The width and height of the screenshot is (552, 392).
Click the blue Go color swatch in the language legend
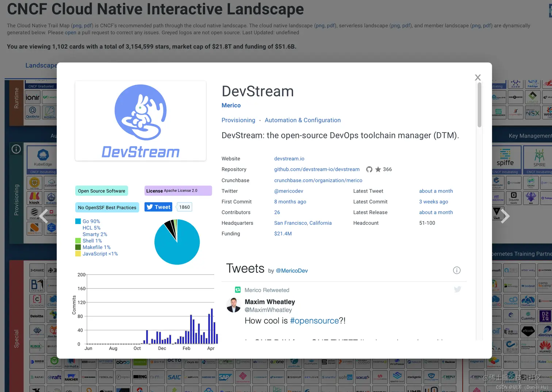tap(77, 221)
